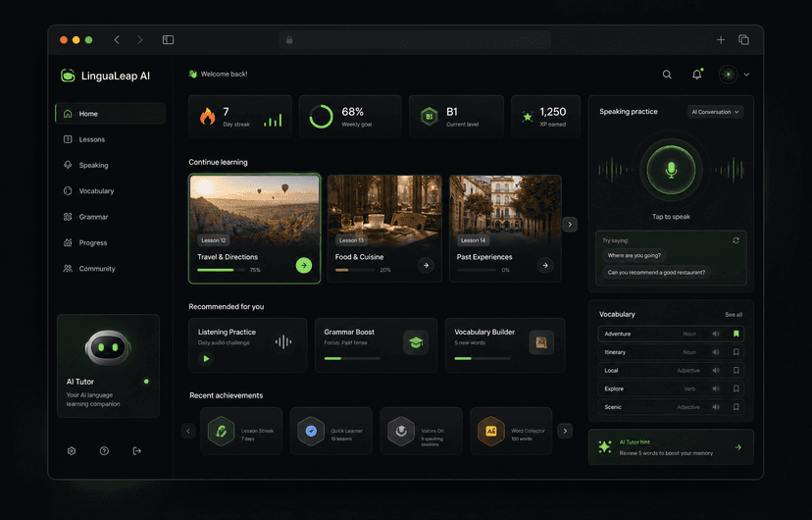The image size is (812, 520).
Task: Open AI Conversation mode dropdown
Action: pos(715,112)
